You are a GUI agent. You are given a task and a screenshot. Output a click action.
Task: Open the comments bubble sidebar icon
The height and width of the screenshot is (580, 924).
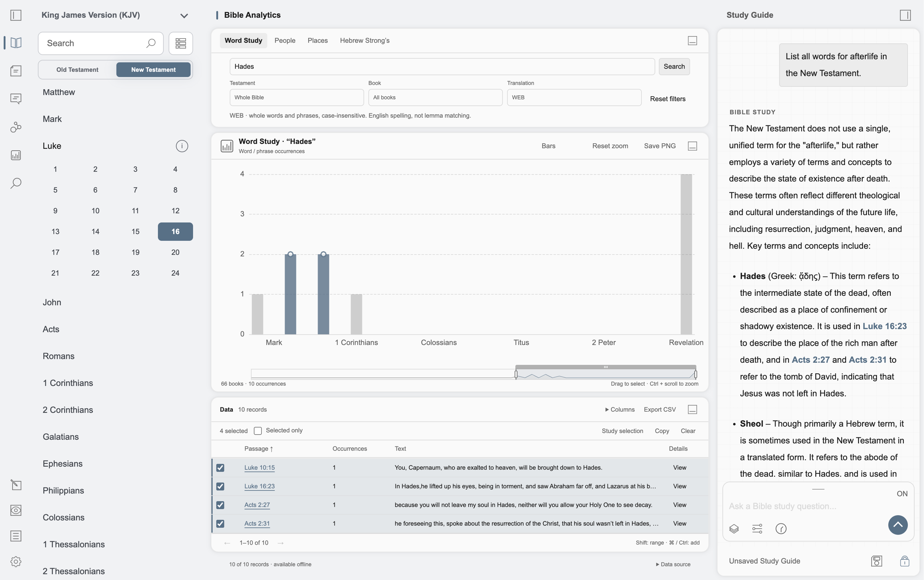click(16, 99)
